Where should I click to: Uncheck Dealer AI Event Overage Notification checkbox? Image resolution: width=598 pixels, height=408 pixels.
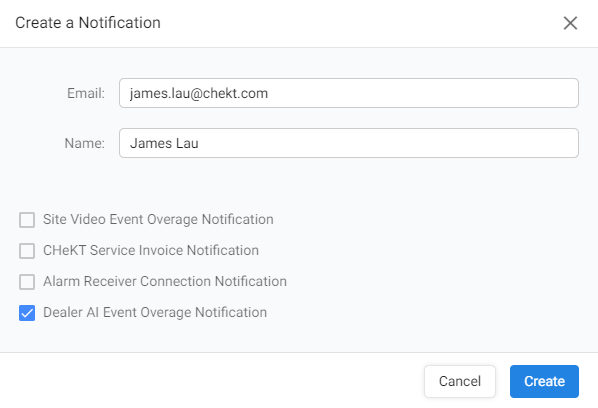(x=27, y=313)
